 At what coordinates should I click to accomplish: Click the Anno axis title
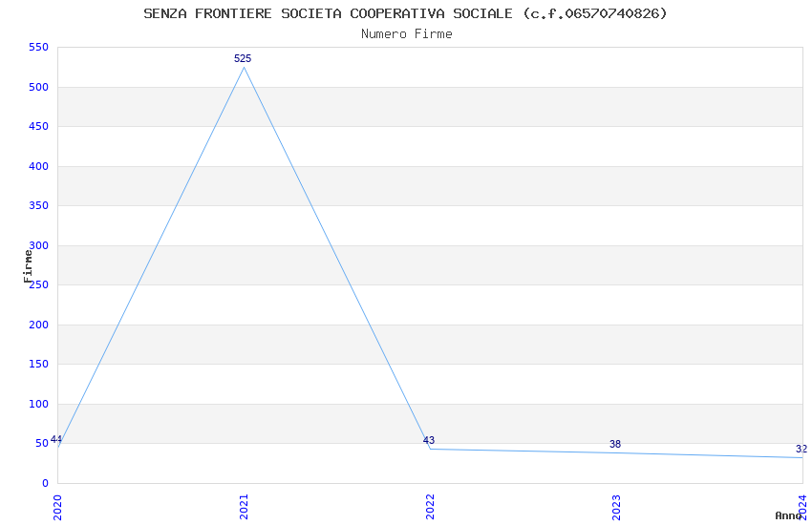click(x=788, y=515)
